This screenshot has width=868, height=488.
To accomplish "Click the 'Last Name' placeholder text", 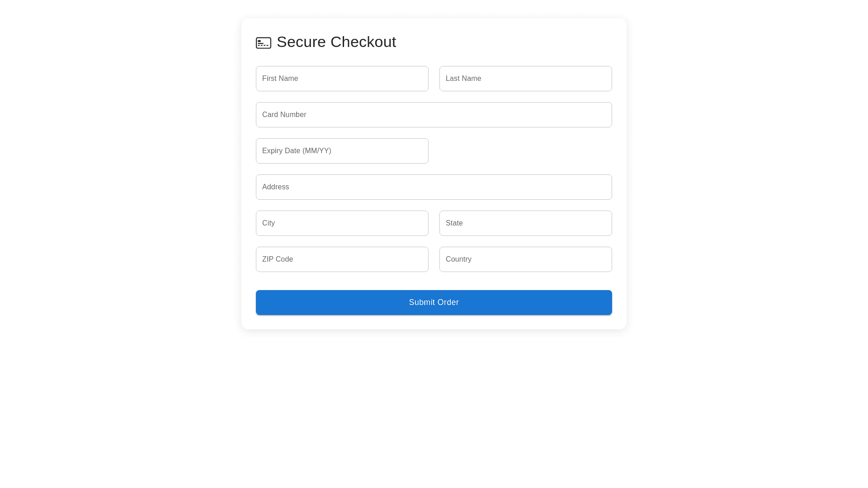I will pyautogui.click(x=463, y=79).
